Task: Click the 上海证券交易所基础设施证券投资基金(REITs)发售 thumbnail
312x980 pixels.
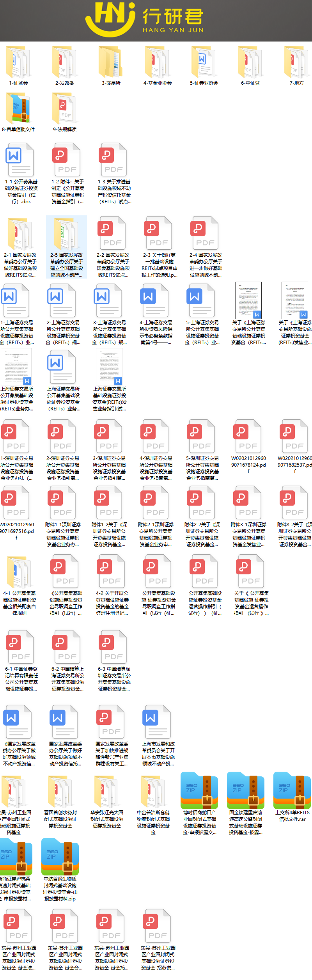Action: [x=110, y=367]
